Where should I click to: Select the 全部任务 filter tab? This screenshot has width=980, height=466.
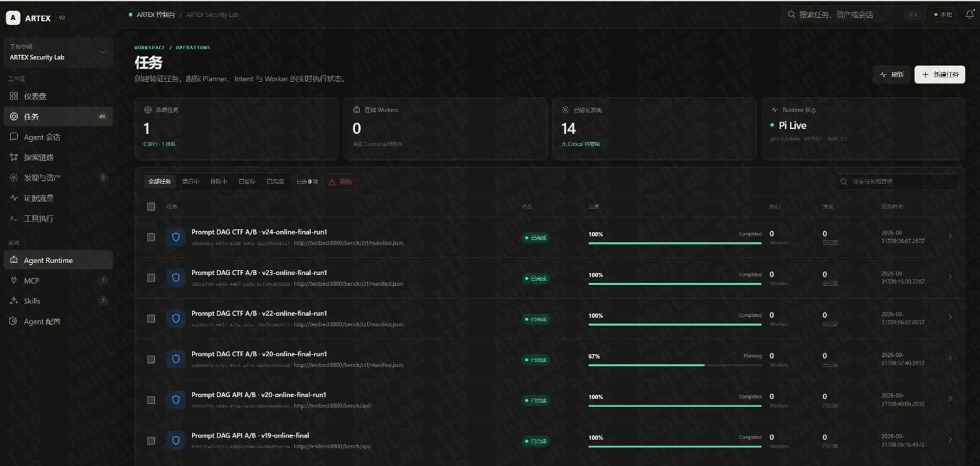[x=159, y=181]
